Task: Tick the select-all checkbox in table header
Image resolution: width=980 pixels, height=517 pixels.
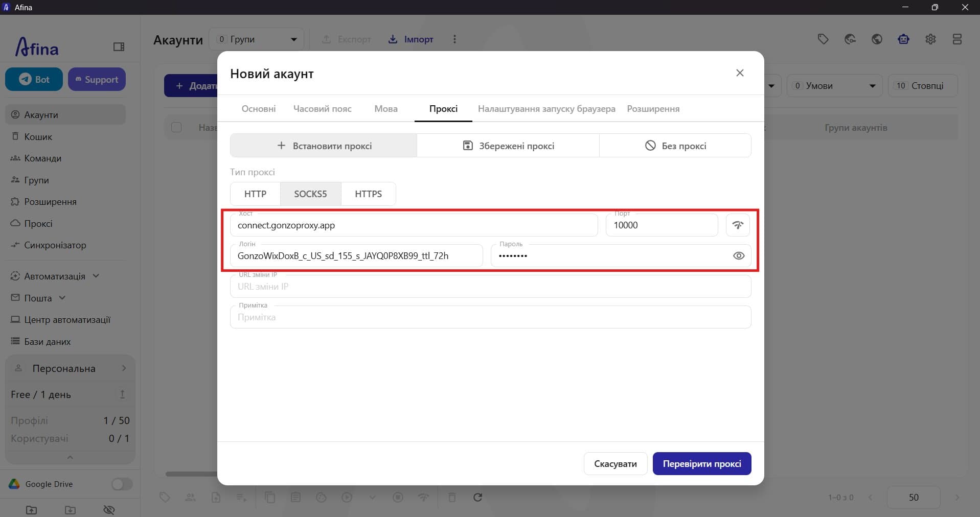Action: pos(176,127)
